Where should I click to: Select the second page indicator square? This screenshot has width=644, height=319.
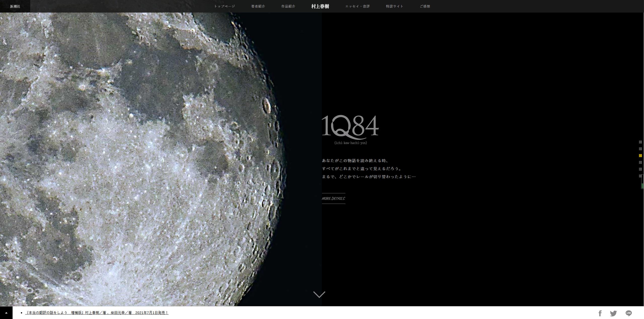click(x=640, y=149)
